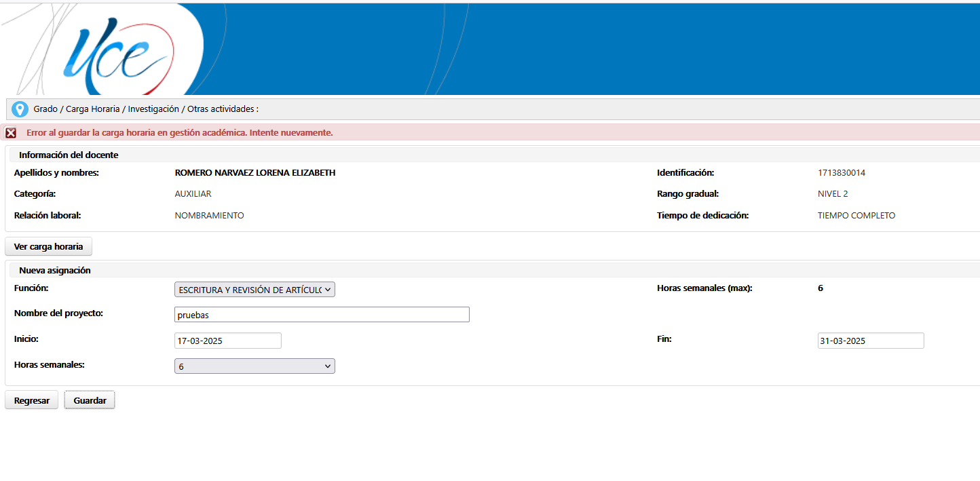Click the Regresar button

coord(32,401)
